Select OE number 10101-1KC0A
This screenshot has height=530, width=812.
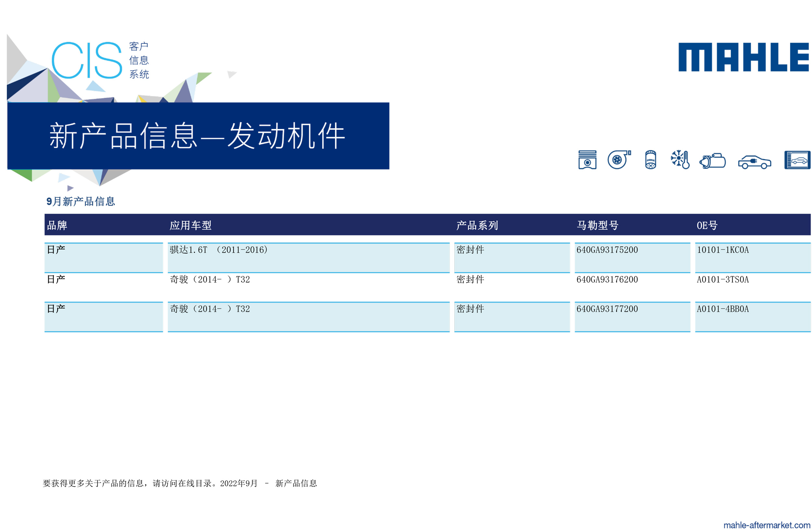pyautogui.click(x=723, y=250)
